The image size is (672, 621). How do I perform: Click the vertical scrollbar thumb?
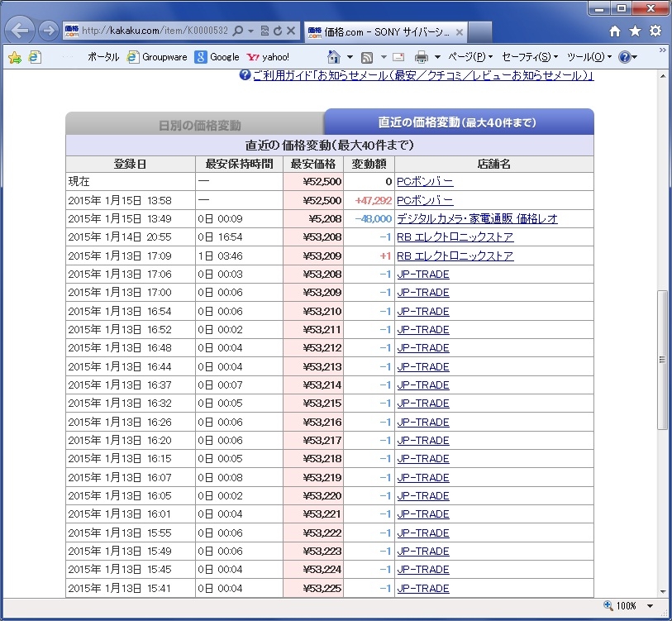coord(662,360)
